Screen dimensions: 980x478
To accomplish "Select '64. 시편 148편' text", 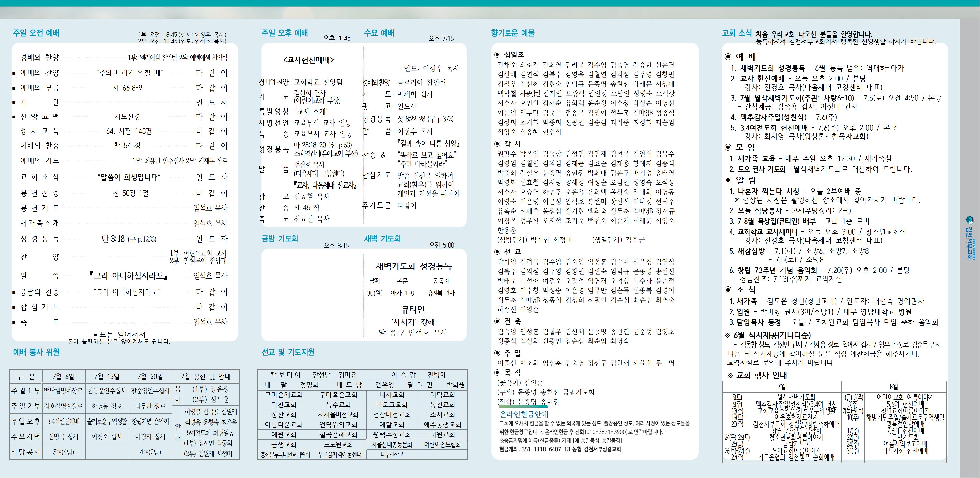I will tap(129, 131).
